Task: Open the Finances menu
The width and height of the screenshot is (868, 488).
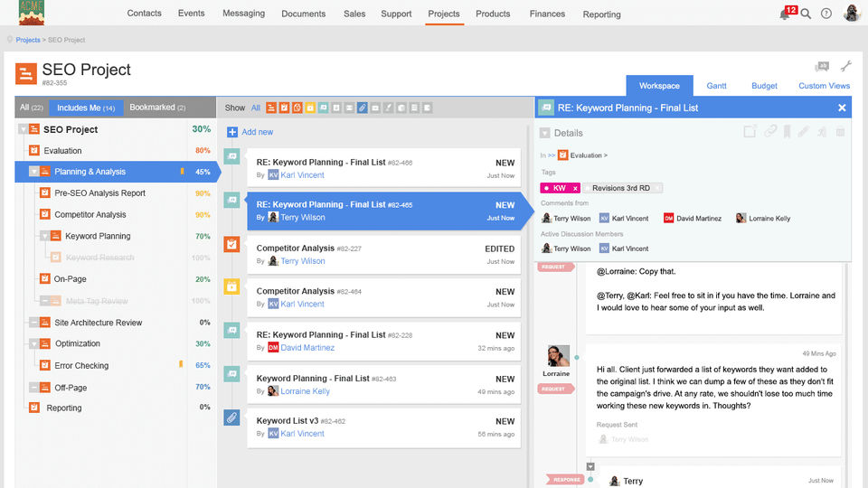Action: tap(547, 14)
